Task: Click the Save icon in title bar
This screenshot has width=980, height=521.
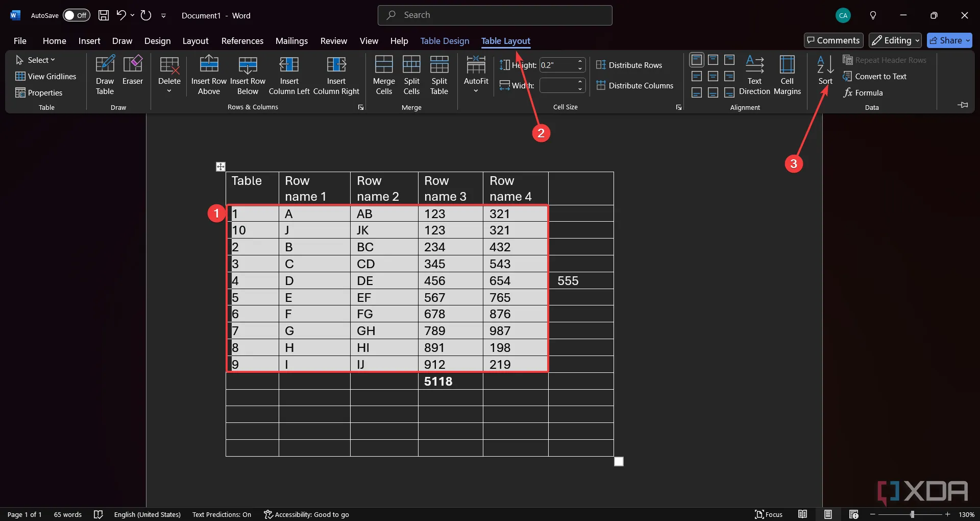Action: click(104, 15)
